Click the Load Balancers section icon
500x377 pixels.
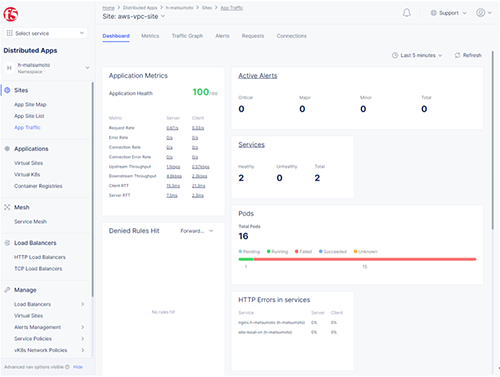[7, 243]
